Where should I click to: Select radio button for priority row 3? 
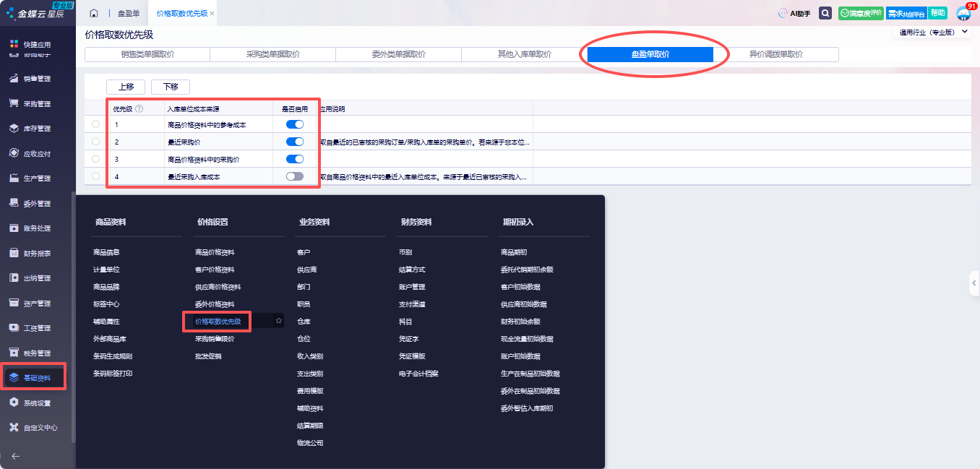[96, 159]
